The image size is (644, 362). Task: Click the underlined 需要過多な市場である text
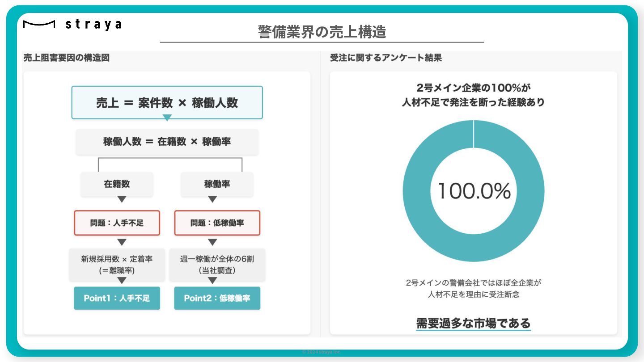(x=473, y=323)
